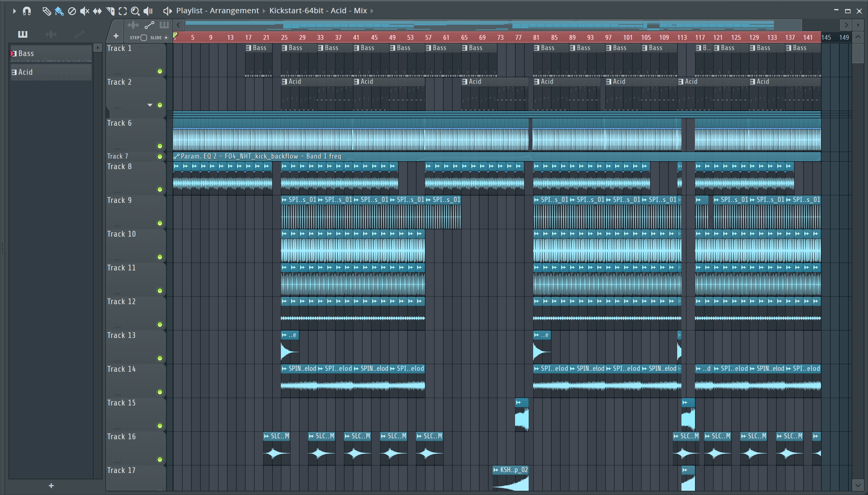Mute Track 16 via its green light
868x495 pixels.
pyautogui.click(x=160, y=460)
